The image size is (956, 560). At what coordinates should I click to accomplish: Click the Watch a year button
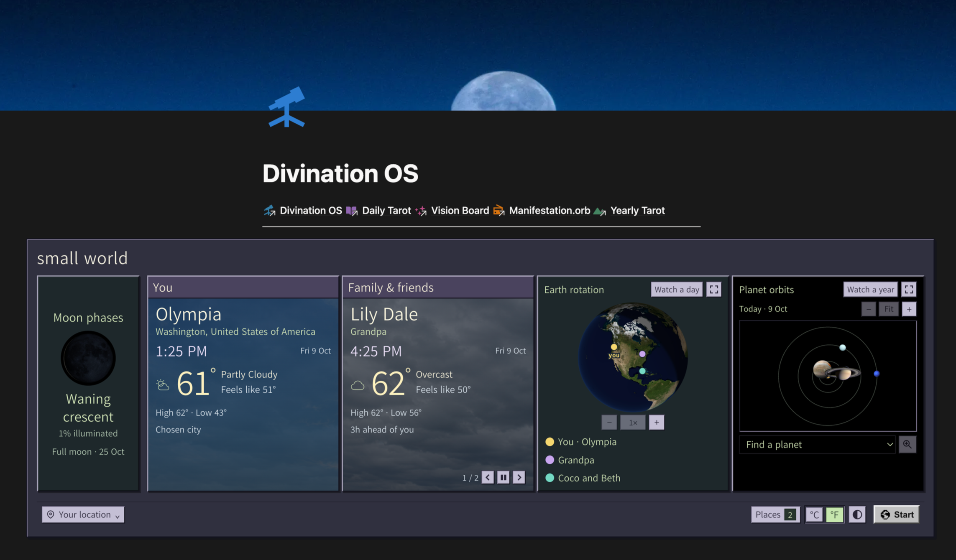pos(870,290)
